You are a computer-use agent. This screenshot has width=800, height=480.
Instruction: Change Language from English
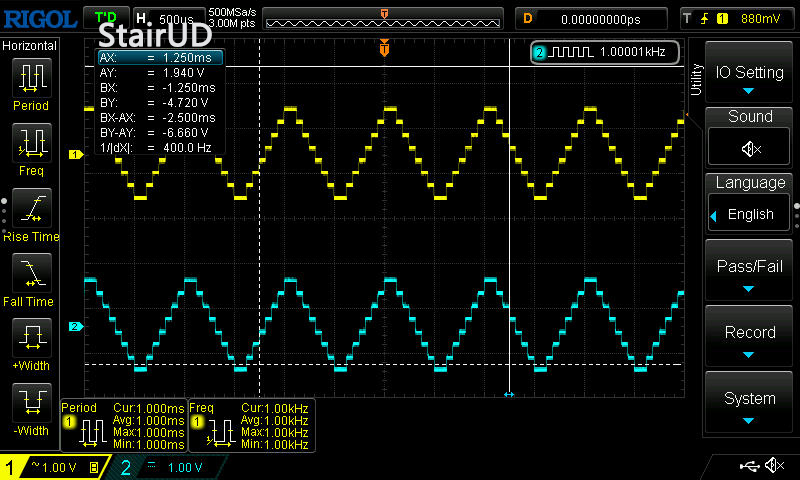tap(750, 214)
